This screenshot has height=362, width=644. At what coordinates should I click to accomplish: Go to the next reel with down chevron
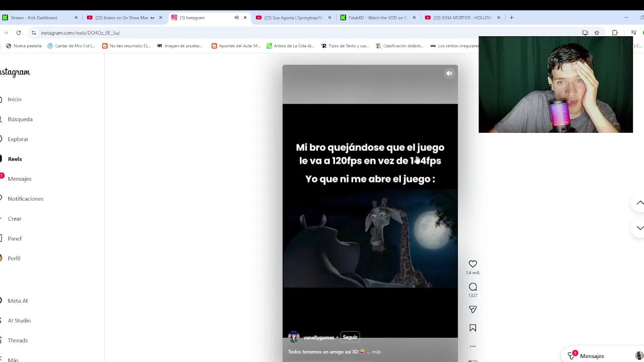tap(640, 228)
